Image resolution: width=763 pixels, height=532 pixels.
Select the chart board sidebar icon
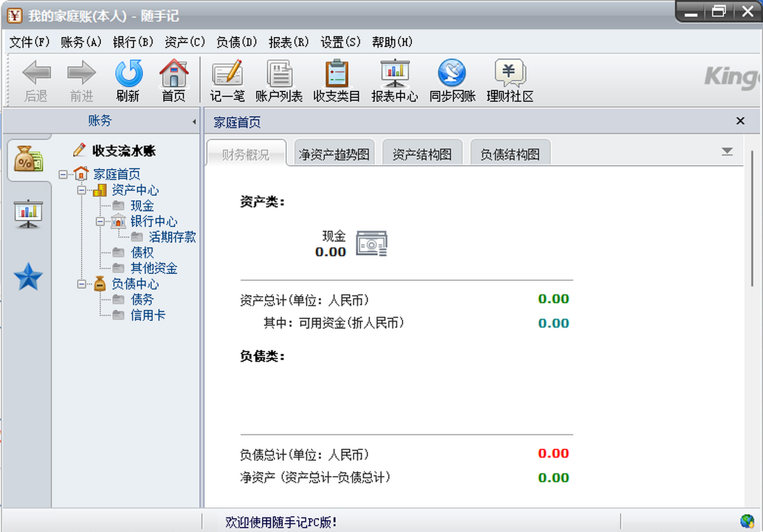(x=28, y=214)
